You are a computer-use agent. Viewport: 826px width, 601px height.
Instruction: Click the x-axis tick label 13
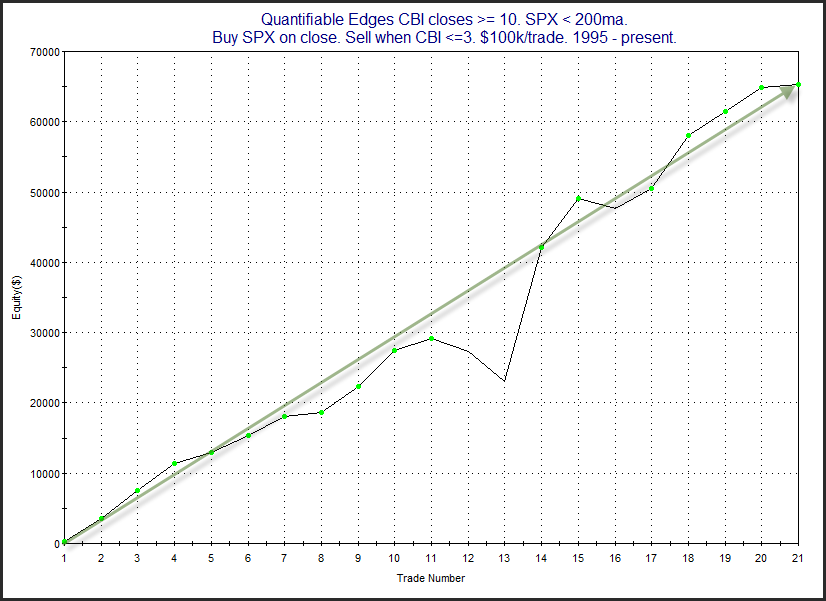tap(505, 558)
